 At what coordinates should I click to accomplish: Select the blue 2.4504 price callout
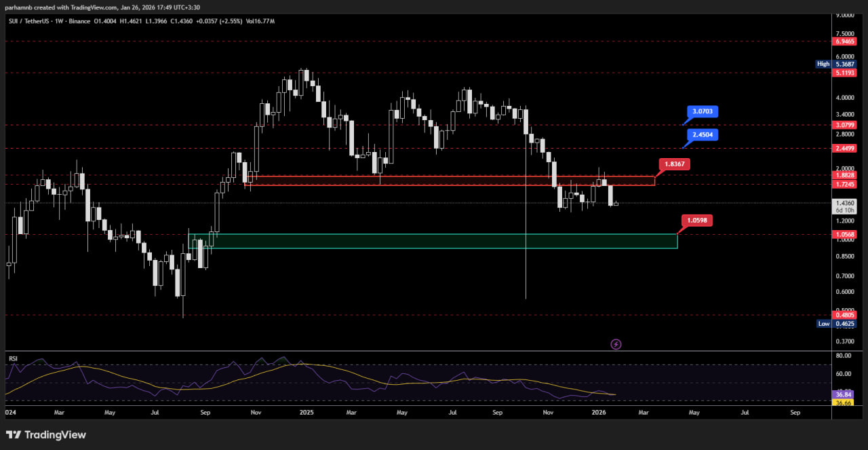click(x=702, y=135)
